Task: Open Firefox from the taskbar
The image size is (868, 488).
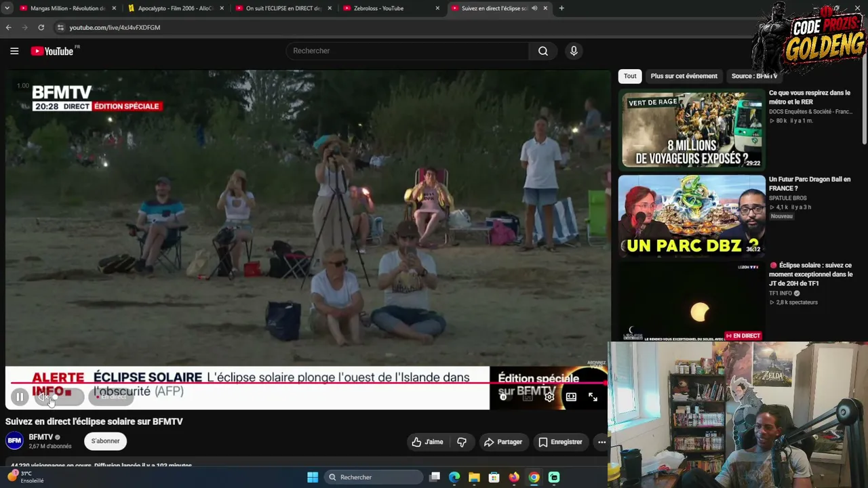Action: pyautogui.click(x=514, y=477)
